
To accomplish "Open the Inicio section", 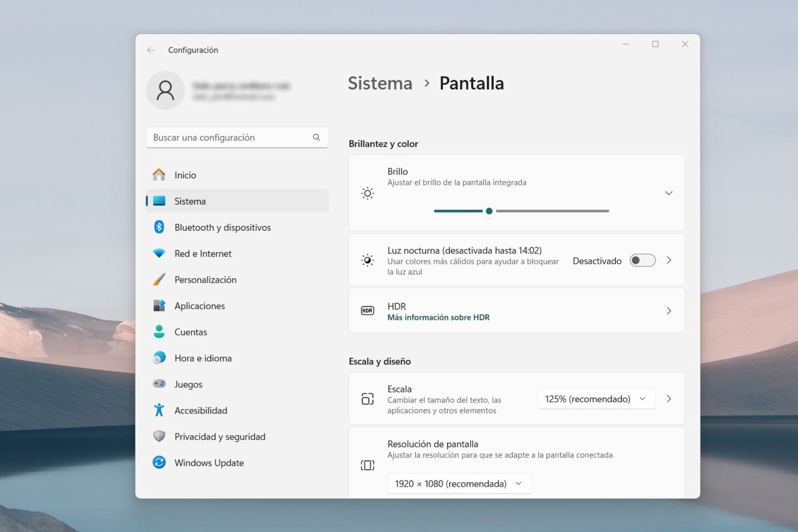I will point(237,175).
